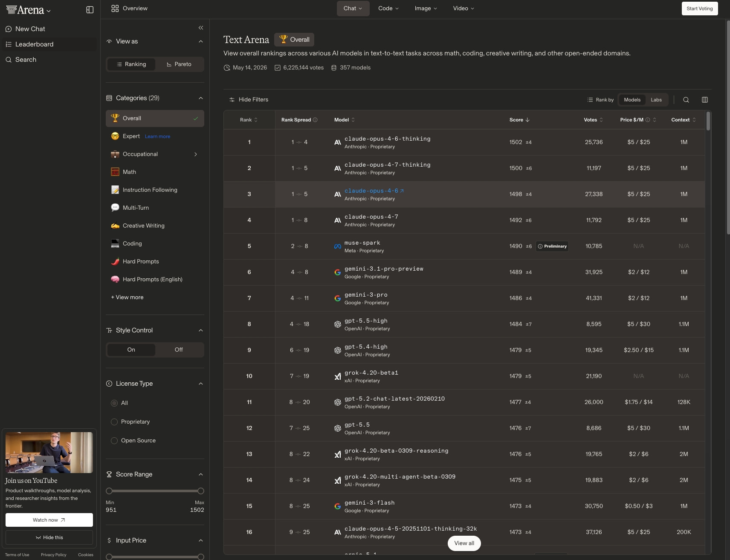
Task: Sort by the Votes column header
Action: (594, 120)
